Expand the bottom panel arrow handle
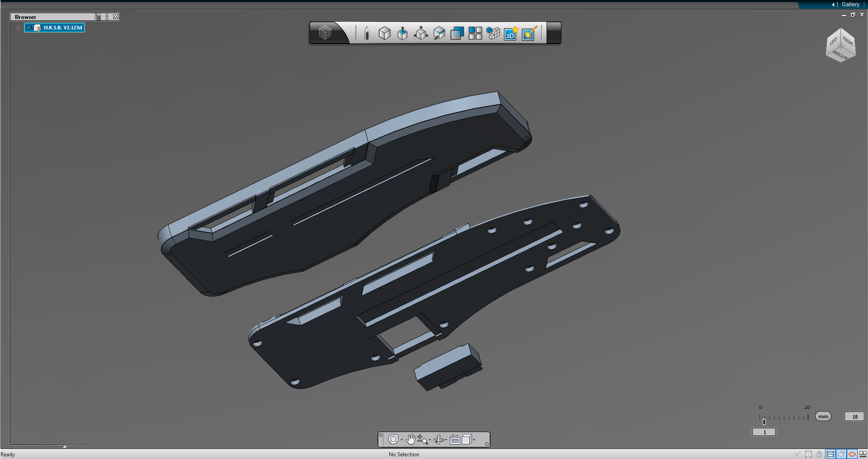This screenshot has height=459, width=868. [x=65, y=446]
